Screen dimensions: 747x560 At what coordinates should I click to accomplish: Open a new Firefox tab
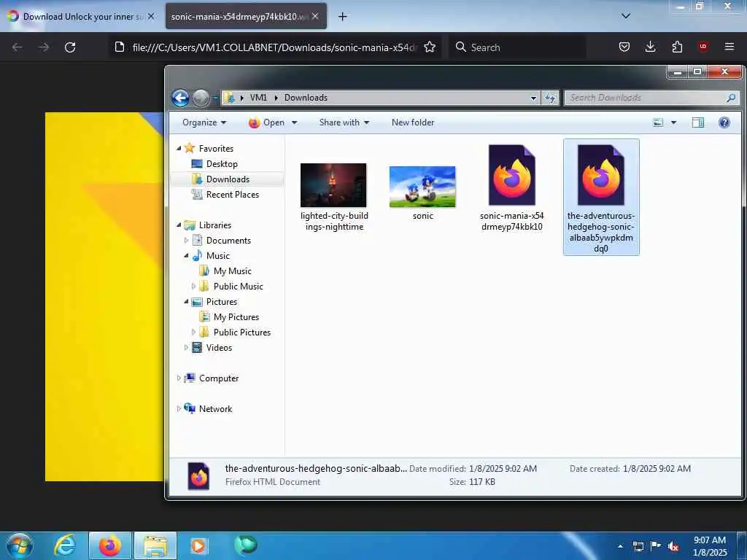pyautogui.click(x=343, y=17)
